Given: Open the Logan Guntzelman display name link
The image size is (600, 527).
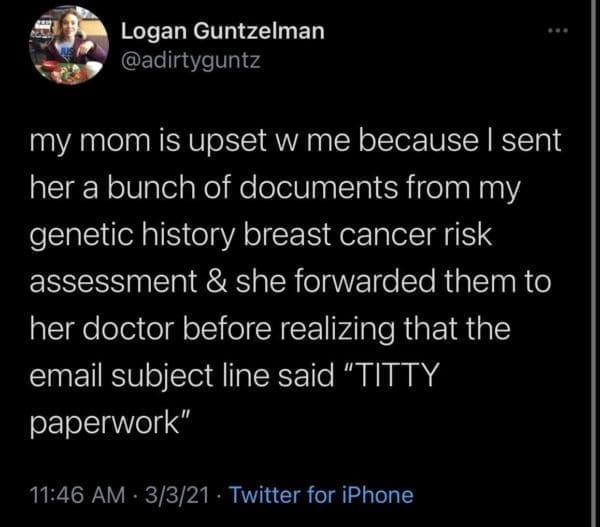Looking at the screenshot, I should [222, 31].
